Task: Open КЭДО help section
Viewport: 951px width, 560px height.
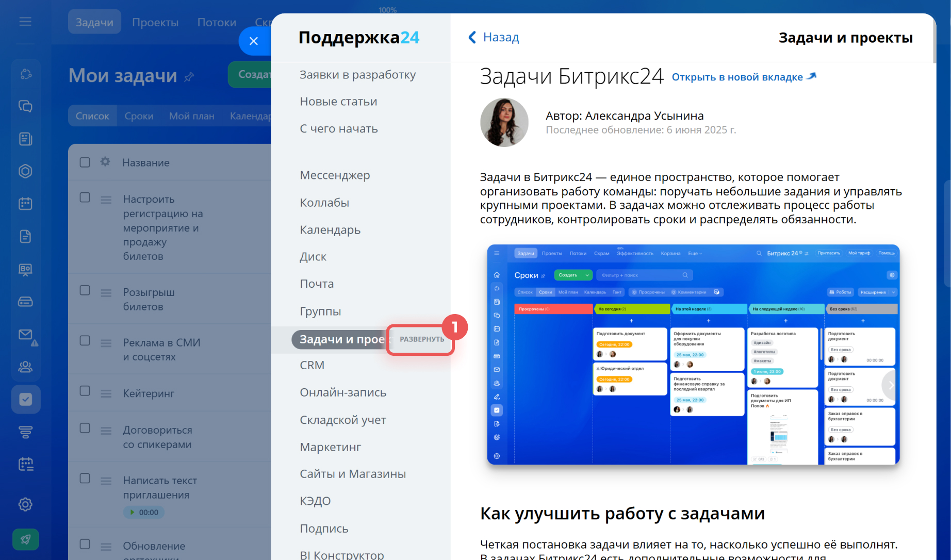Action: (315, 501)
